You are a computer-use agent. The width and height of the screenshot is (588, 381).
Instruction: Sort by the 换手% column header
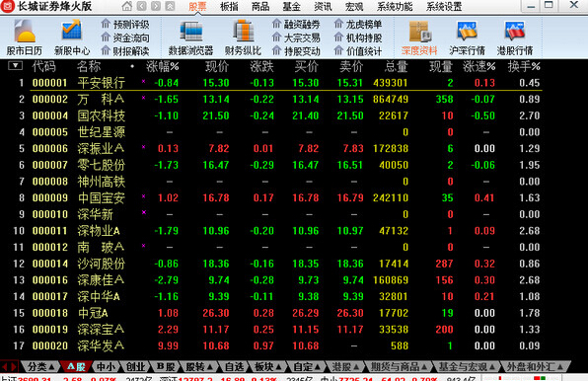click(524, 66)
